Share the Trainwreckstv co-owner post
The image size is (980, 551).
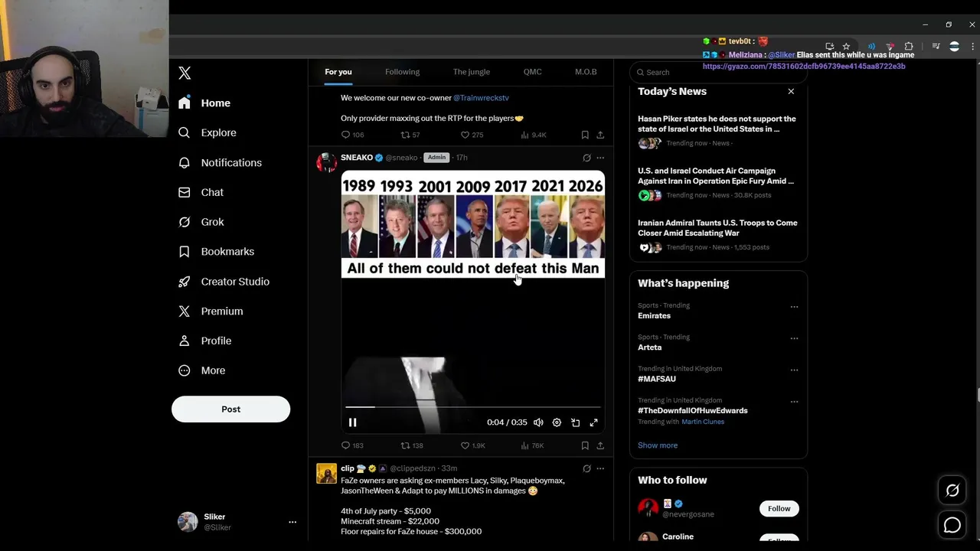click(600, 135)
